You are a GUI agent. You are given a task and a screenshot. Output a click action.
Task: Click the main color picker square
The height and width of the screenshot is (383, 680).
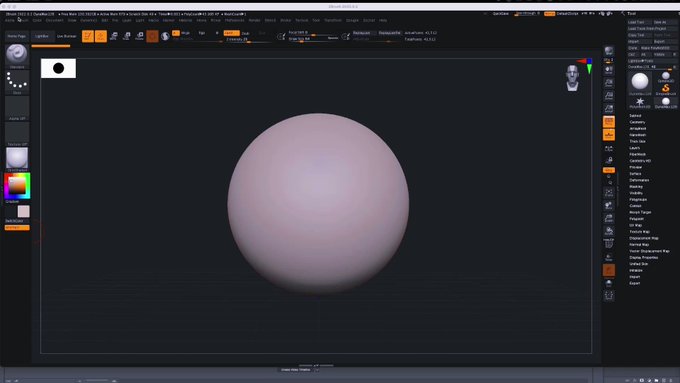pyautogui.click(x=17, y=186)
